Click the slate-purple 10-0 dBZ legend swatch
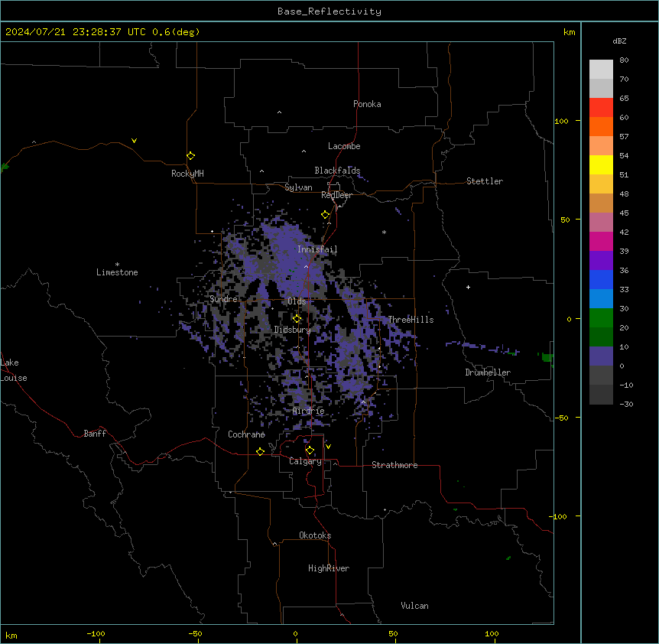The height and width of the screenshot is (644, 659). click(x=601, y=356)
